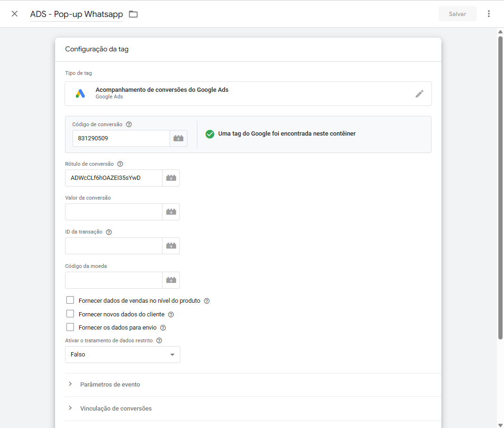Click the Valor da conversão input field
The image size is (504, 428).
(114, 212)
